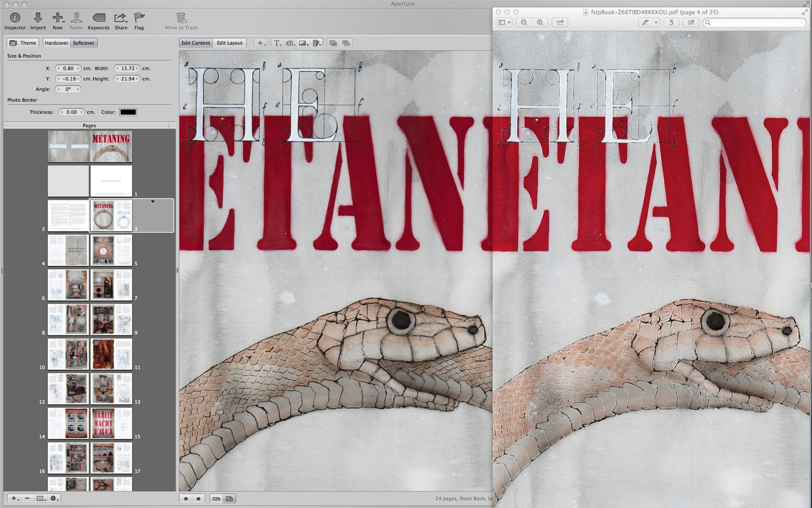Show full spreads view
812x508 pixels.
pyautogui.click(x=216, y=498)
